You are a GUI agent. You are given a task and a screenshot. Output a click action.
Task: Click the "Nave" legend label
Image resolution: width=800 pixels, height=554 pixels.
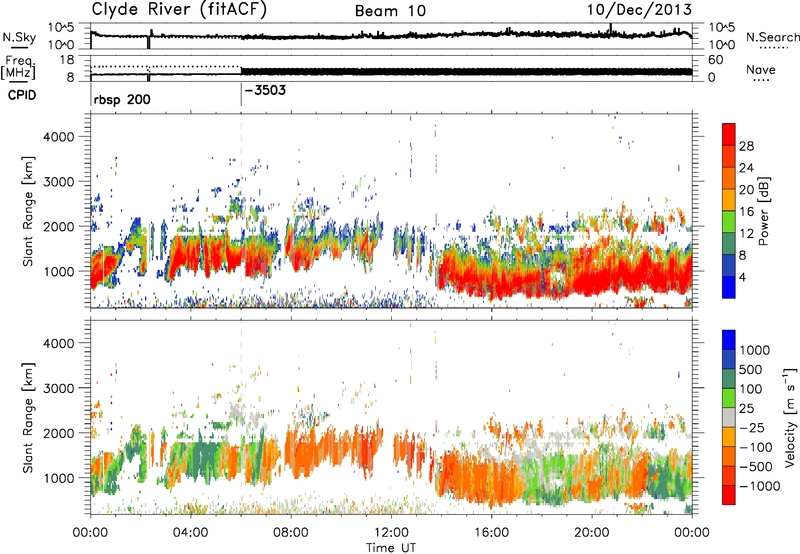(761, 69)
